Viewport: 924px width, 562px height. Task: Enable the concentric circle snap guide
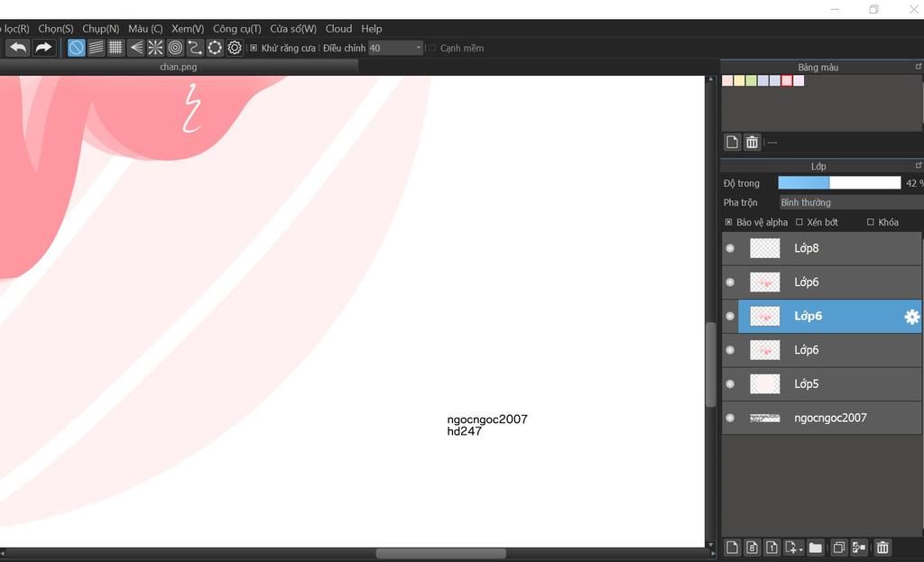175,48
